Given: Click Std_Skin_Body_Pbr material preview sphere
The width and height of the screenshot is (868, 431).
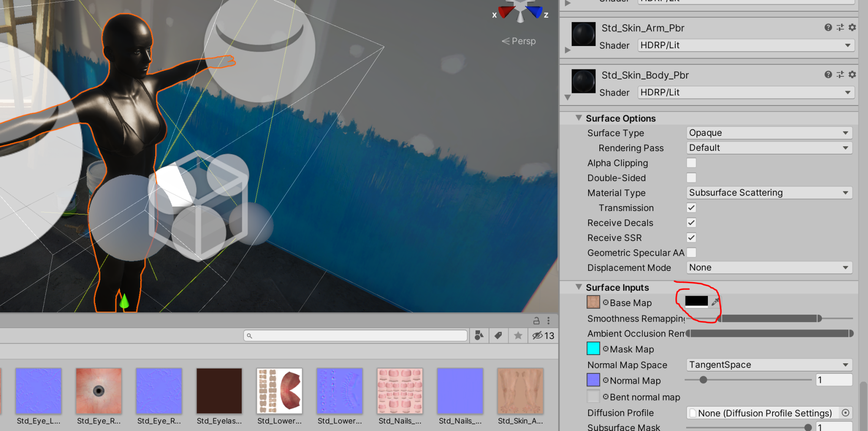Looking at the screenshot, I should (583, 81).
